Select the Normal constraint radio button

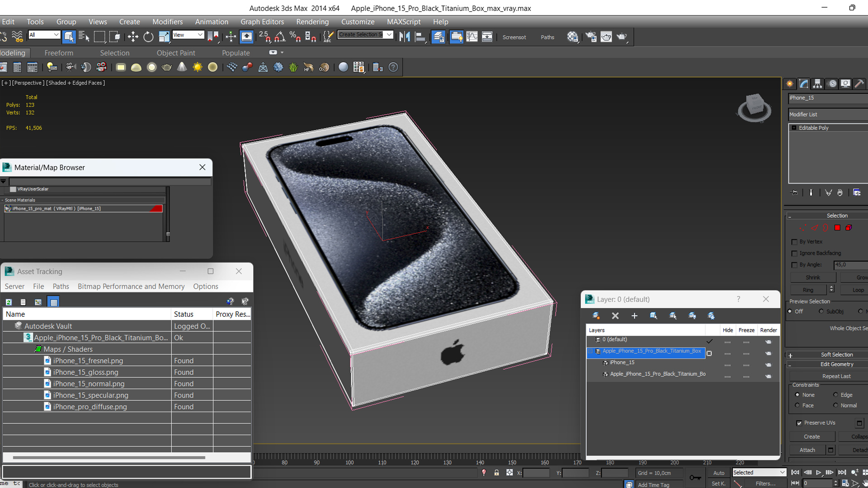point(835,405)
